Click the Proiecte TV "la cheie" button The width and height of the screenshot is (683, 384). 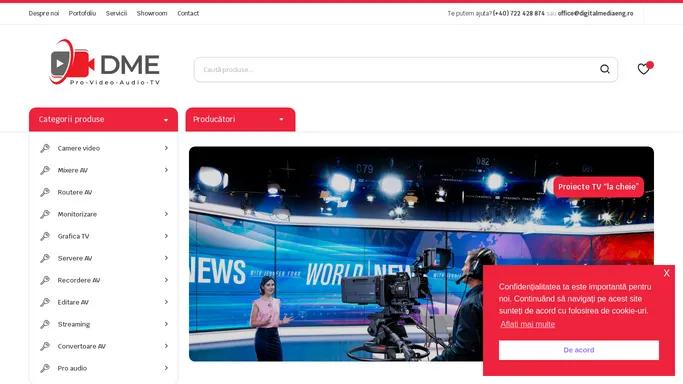click(x=598, y=187)
